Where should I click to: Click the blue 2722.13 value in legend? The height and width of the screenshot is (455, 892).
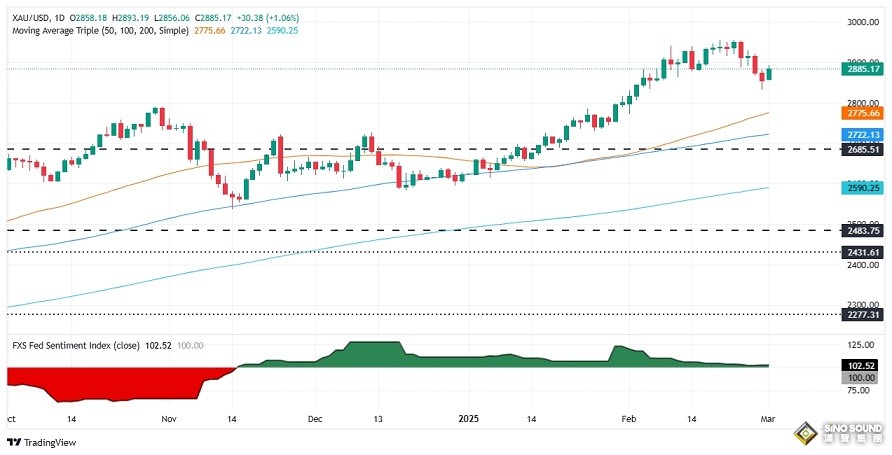[246, 31]
